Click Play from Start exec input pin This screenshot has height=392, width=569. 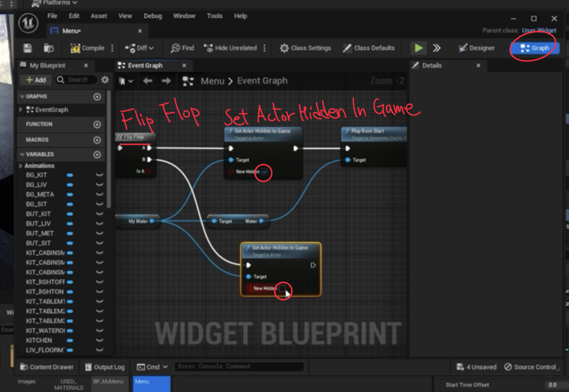point(348,148)
